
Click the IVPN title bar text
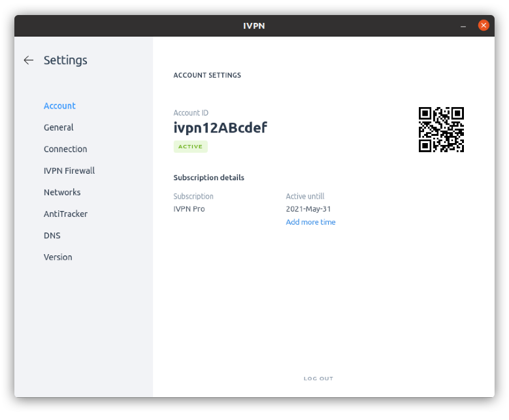pyautogui.click(x=254, y=26)
